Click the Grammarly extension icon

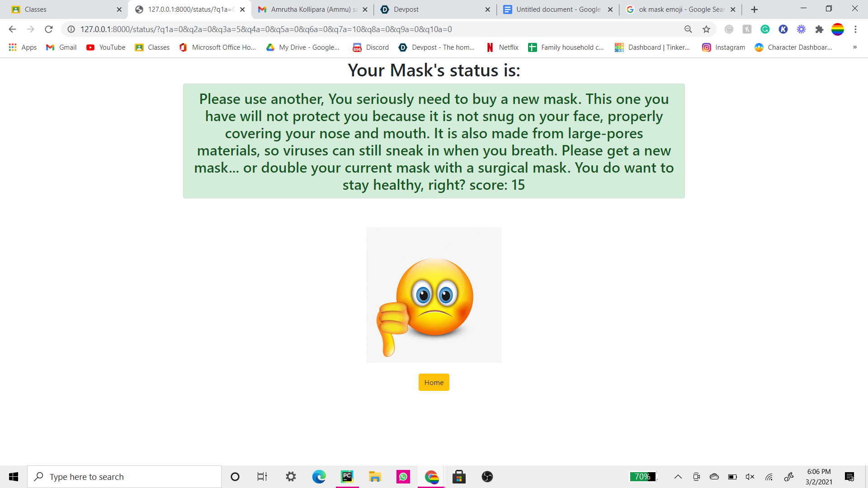(x=765, y=29)
